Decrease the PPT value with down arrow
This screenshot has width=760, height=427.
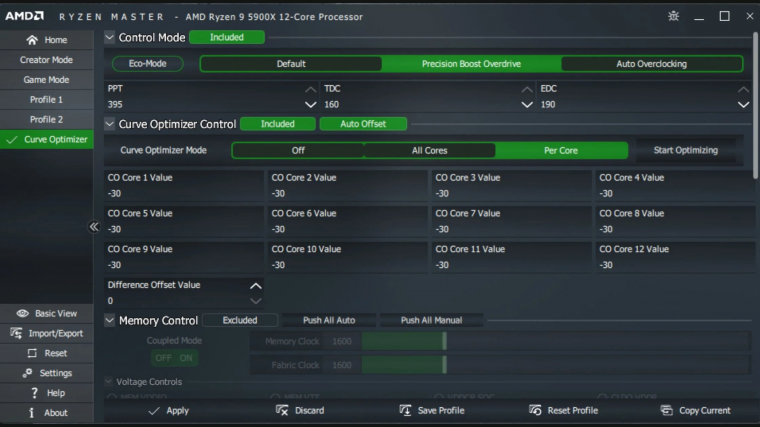311,105
